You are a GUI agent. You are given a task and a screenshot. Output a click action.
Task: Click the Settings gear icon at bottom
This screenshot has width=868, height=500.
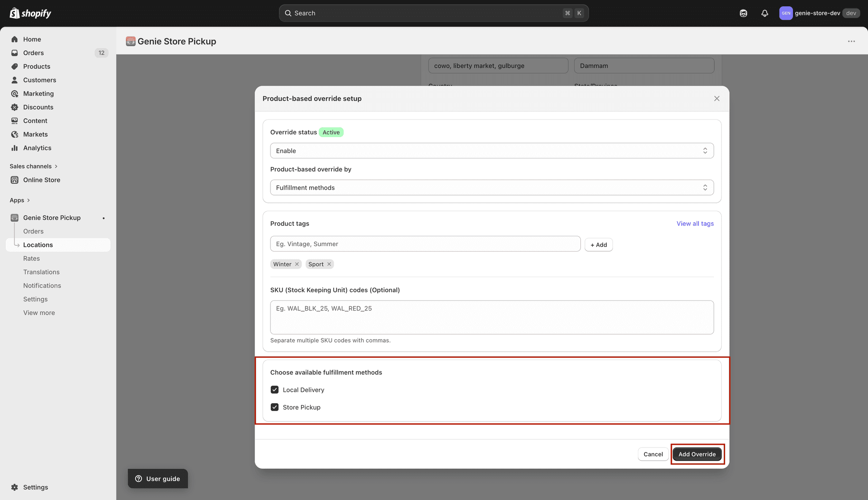[14, 487]
